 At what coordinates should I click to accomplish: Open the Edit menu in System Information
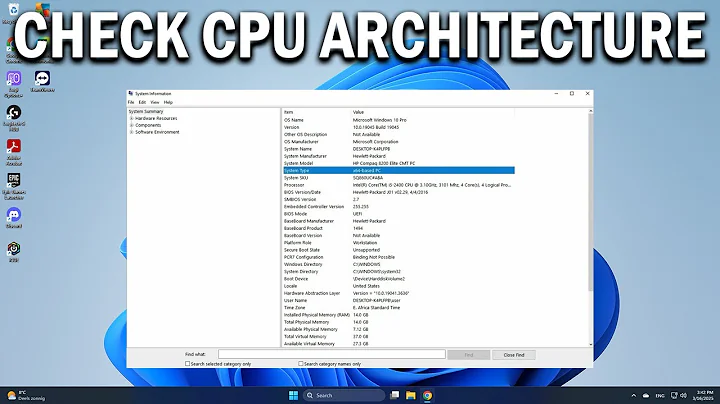tap(142, 102)
